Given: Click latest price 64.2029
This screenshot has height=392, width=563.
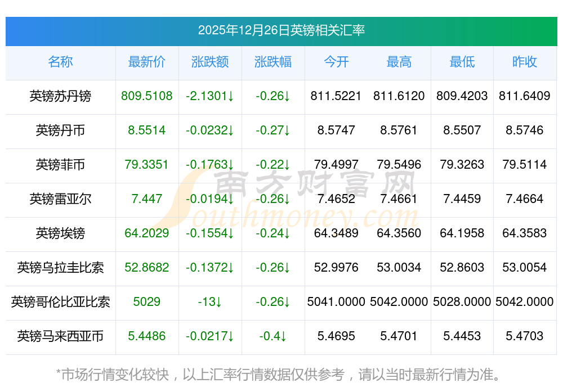Looking at the screenshot, I should click(147, 233).
